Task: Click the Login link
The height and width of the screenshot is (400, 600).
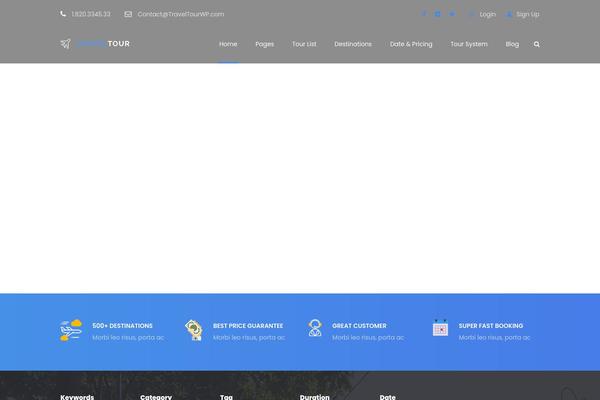Action: 488,14
